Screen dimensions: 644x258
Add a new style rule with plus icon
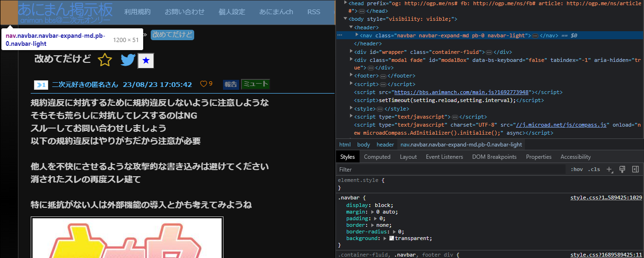[x=610, y=169]
